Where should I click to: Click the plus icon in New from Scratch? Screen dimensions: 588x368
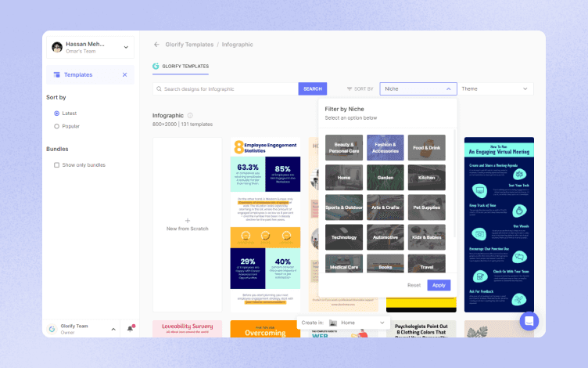tap(188, 221)
